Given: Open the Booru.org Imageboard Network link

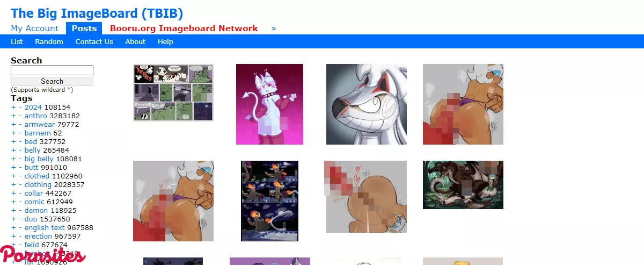Looking at the screenshot, I should pos(184,28).
